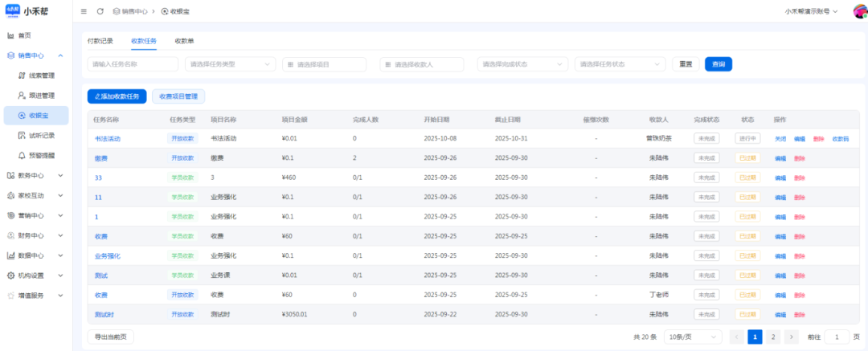Click the 添加收款任务 button
Image resolution: width=868 pixels, height=351 pixels.
[x=117, y=96]
